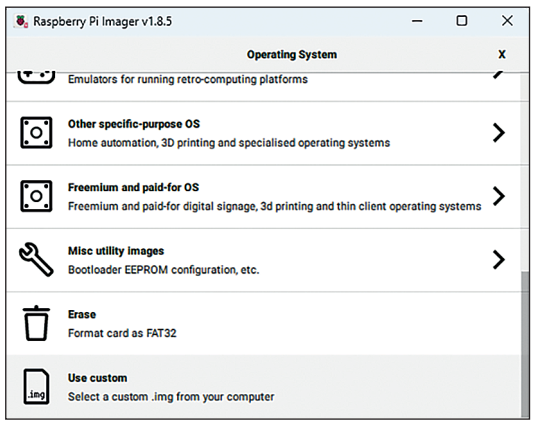The height and width of the screenshot is (427, 535).
Task: Click the game controller emulators icon
Action: (x=36, y=77)
